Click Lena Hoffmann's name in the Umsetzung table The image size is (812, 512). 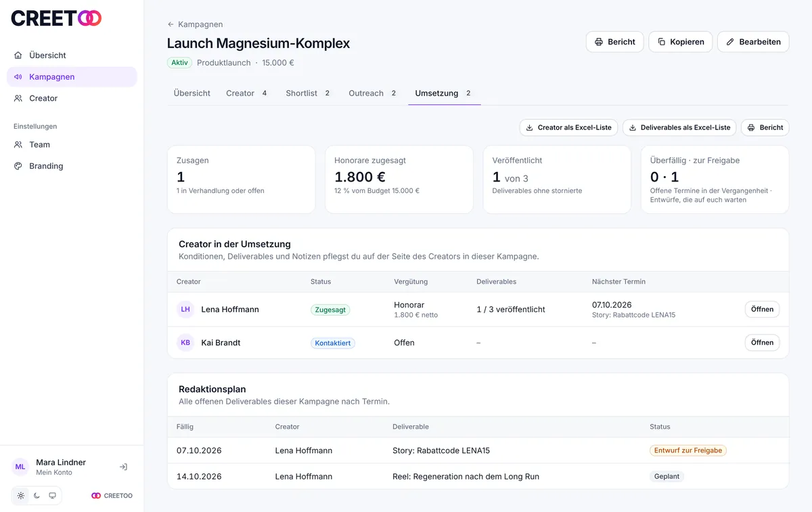click(x=230, y=310)
